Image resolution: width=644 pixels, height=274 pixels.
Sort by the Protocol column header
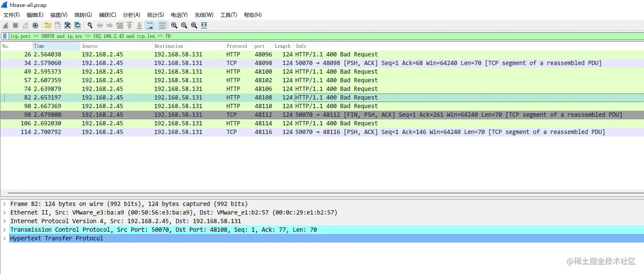pos(238,46)
